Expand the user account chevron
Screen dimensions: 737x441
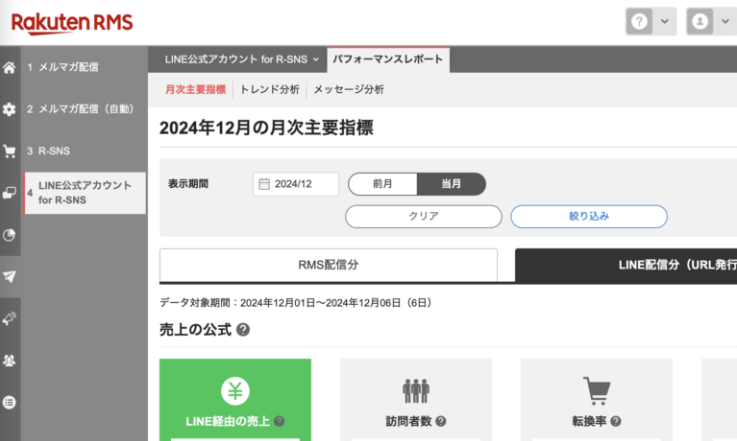tap(725, 21)
